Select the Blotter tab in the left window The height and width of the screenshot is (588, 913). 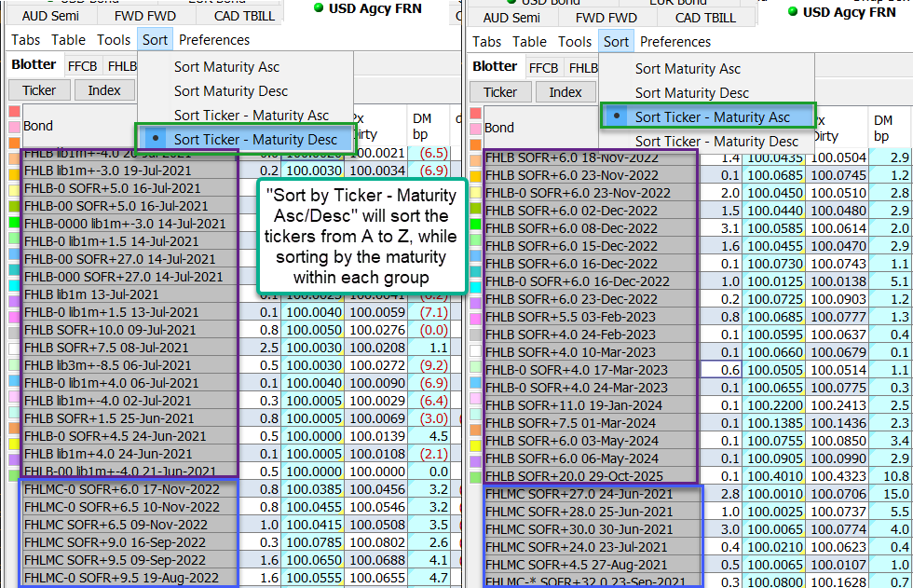coord(34,64)
